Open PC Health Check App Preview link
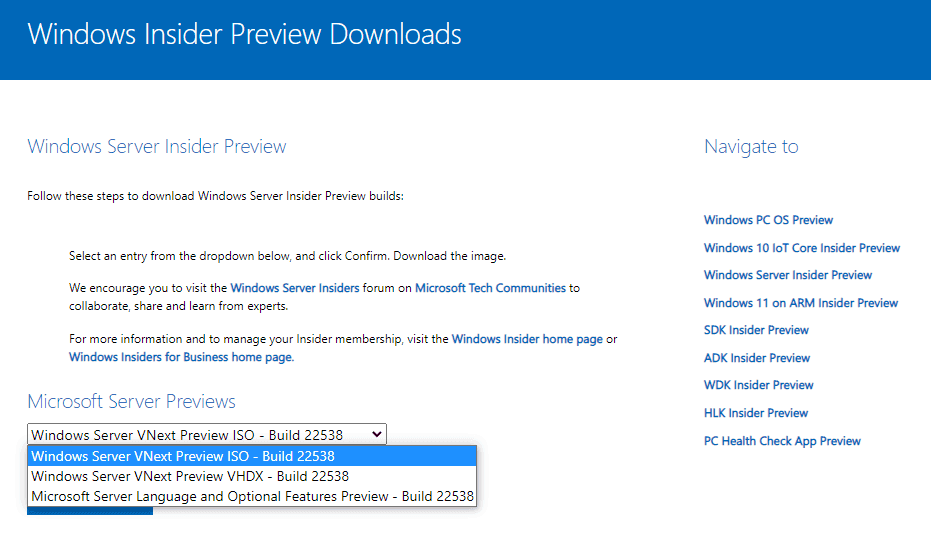 [x=782, y=441]
